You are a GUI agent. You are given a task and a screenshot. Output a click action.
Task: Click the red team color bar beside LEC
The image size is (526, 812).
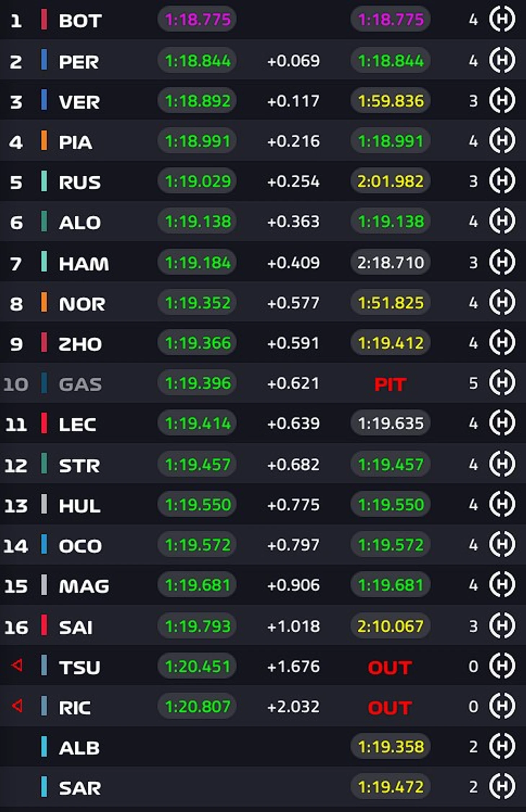point(44,423)
